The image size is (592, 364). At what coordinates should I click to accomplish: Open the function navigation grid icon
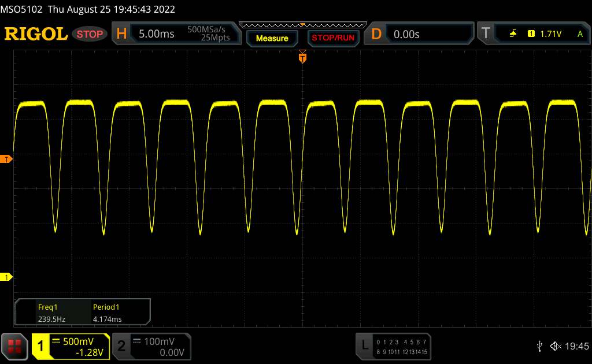(14, 346)
